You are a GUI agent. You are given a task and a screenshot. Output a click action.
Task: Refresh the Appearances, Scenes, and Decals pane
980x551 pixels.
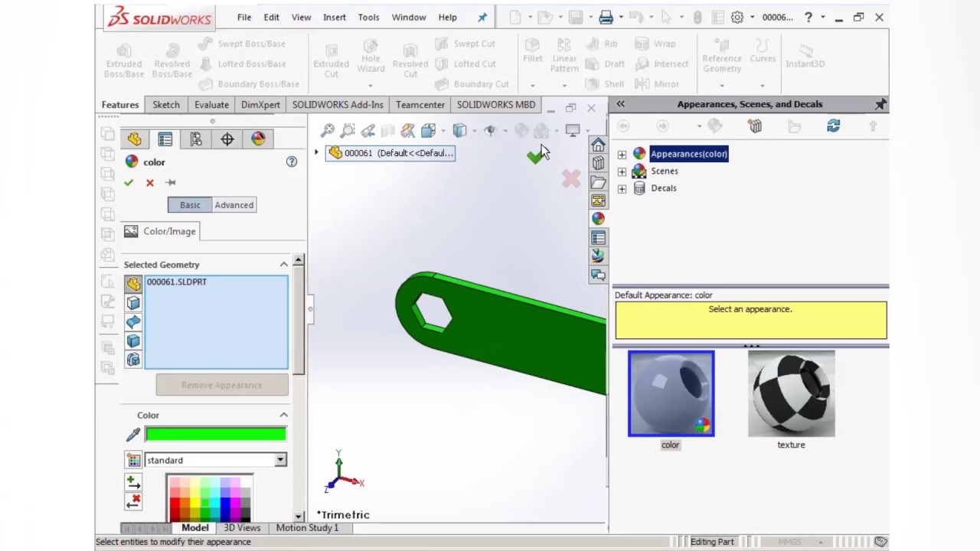coord(833,126)
